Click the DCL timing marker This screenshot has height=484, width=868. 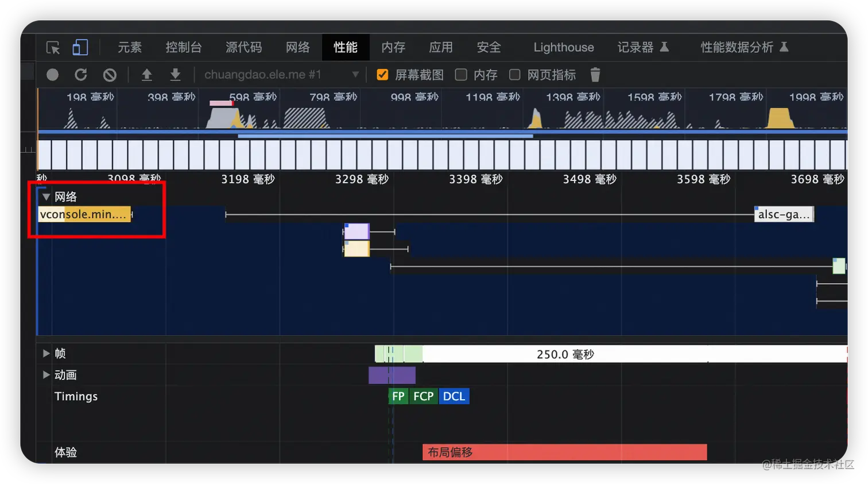tap(454, 396)
